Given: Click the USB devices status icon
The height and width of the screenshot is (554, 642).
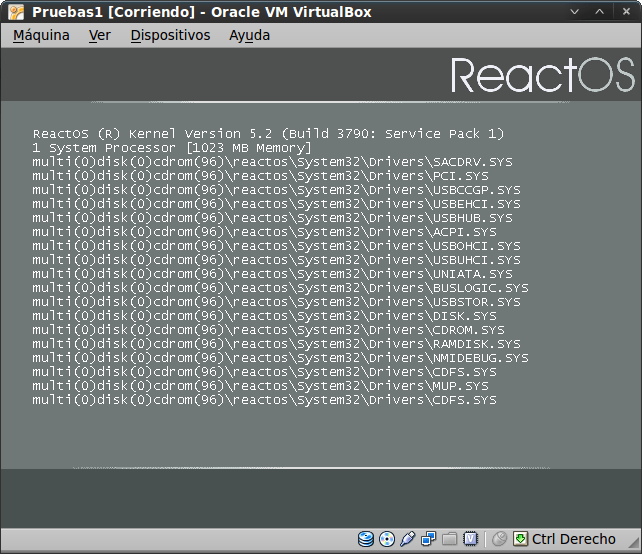Looking at the screenshot, I should (407, 539).
